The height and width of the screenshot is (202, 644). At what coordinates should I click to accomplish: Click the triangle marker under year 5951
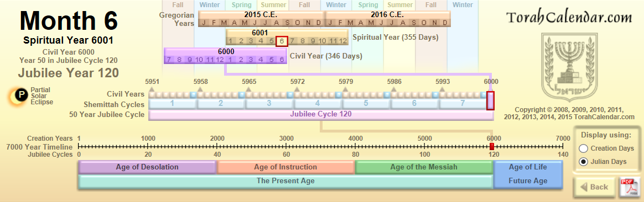tap(152, 89)
